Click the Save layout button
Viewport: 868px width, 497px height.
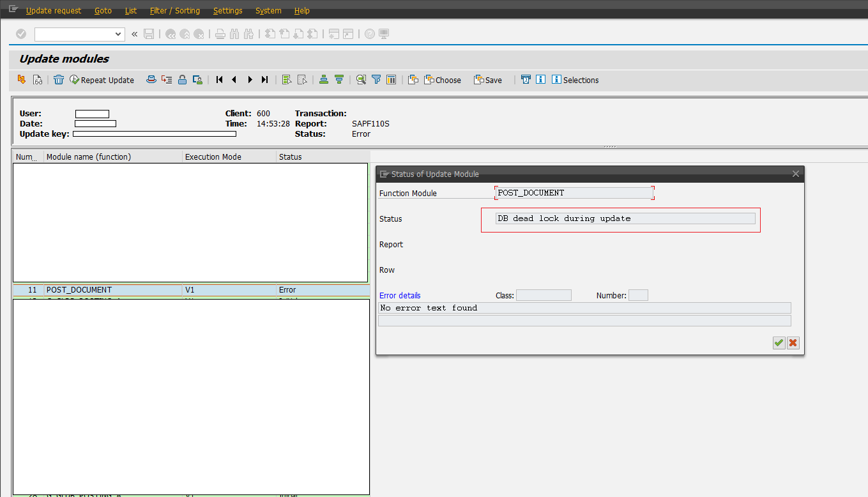[488, 80]
